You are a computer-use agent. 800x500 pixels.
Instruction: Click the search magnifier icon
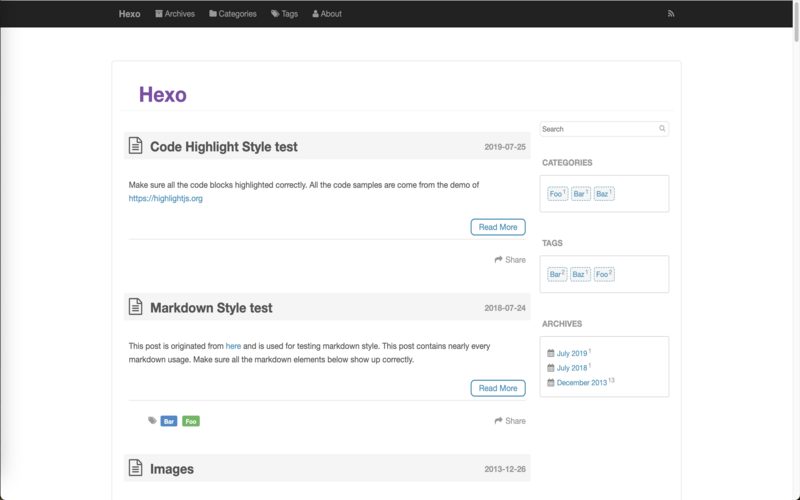pyautogui.click(x=662, y=129)
